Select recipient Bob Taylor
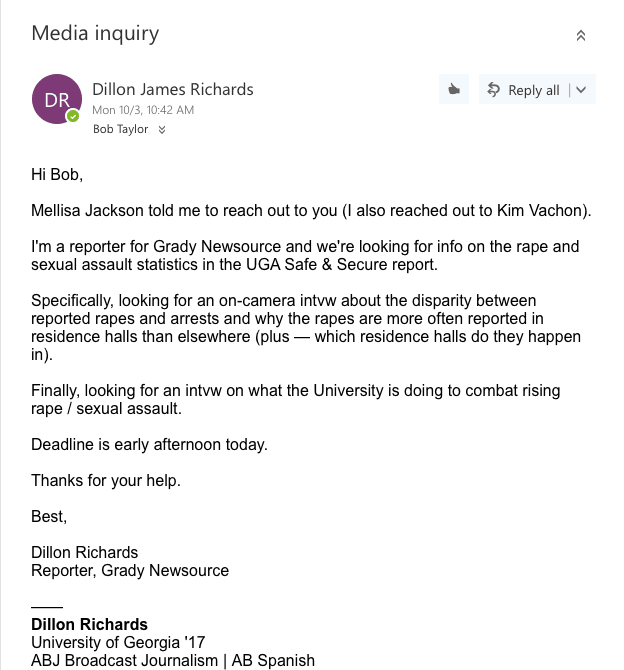 121,129
